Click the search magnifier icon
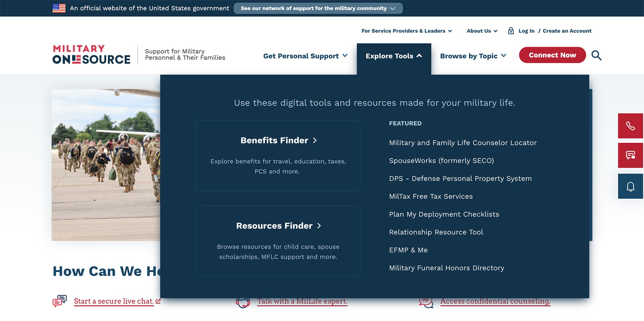 (596, 55)
